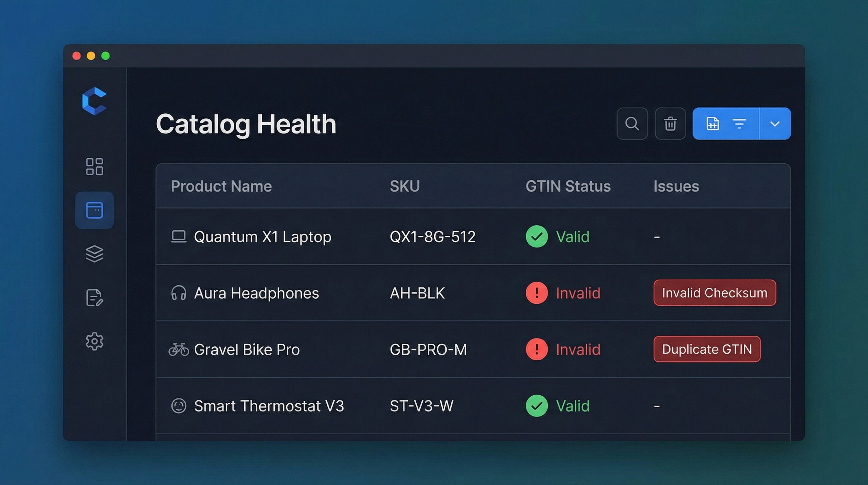Open the dashboard grid view
The image size is (868, 485).
pos(94,167)
